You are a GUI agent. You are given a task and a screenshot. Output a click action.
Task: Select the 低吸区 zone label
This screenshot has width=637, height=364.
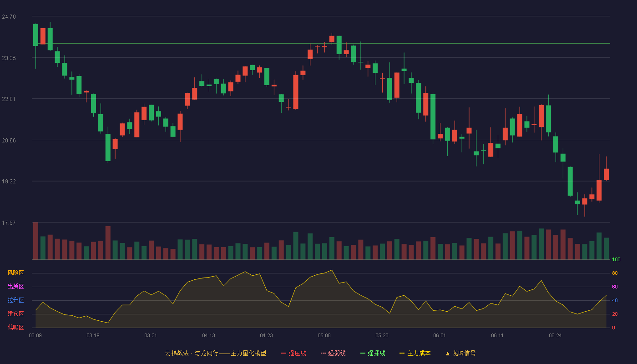click(x=15, y=327)
